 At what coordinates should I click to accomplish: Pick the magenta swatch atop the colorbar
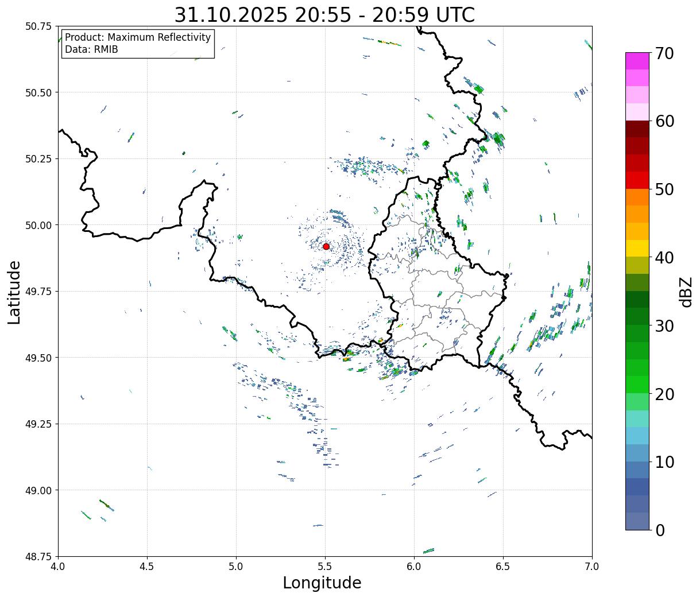637,61
